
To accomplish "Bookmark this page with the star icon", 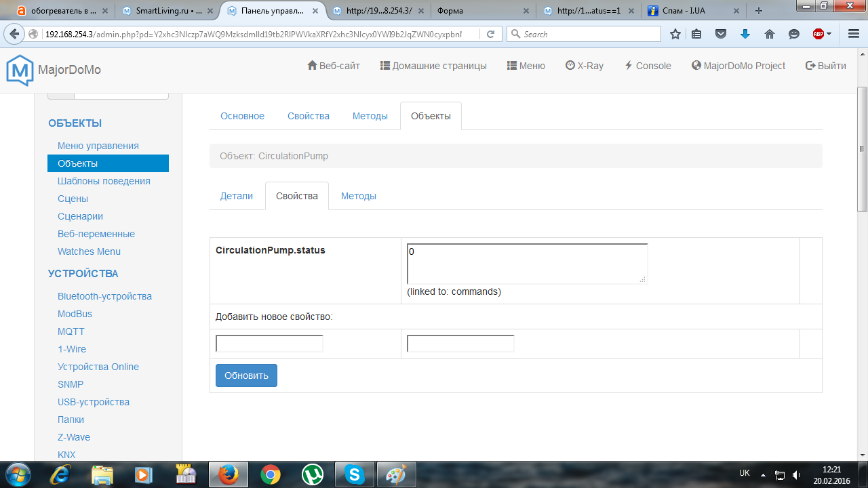I will tap(675, 34).
